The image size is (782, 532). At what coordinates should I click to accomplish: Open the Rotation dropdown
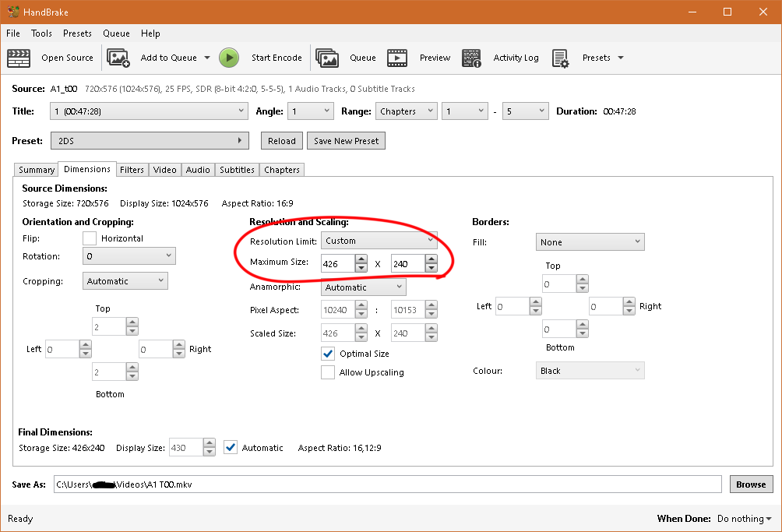[129, 255]
